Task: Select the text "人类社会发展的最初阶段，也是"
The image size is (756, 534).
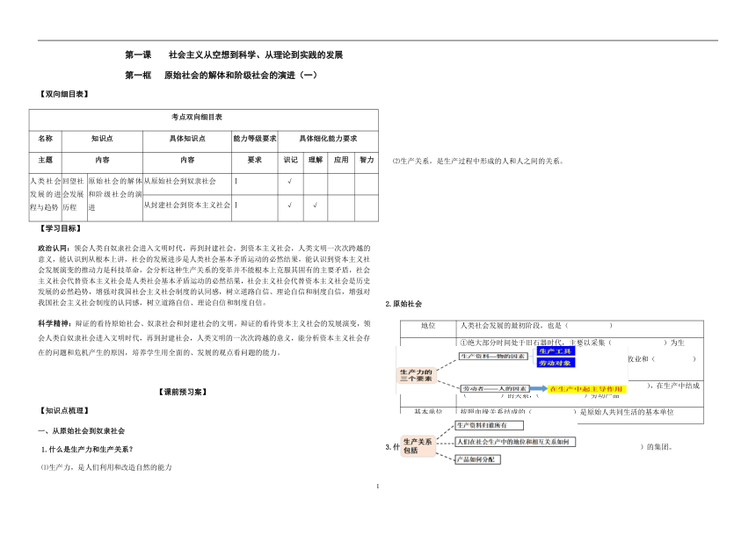Action: click(x=511, y=326)
